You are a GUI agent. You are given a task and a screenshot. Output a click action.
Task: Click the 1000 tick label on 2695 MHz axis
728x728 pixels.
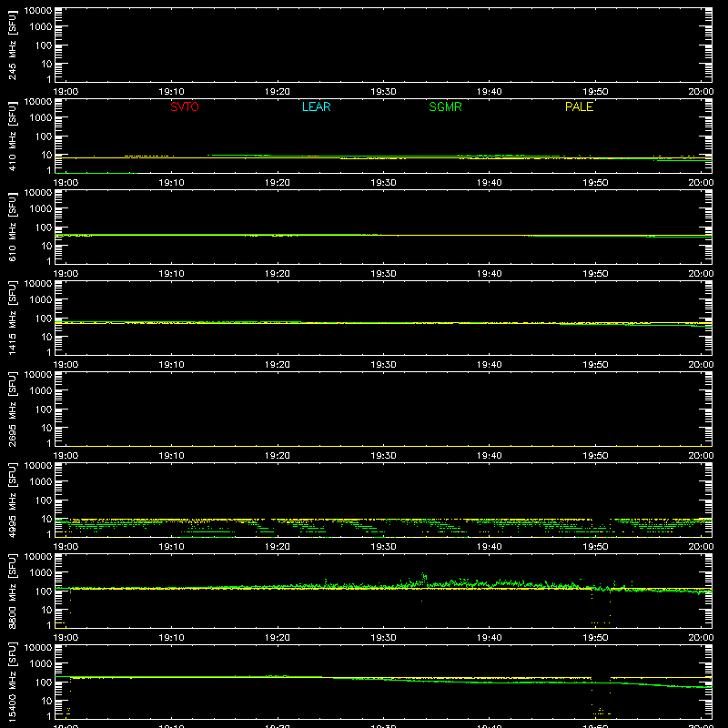40,391
